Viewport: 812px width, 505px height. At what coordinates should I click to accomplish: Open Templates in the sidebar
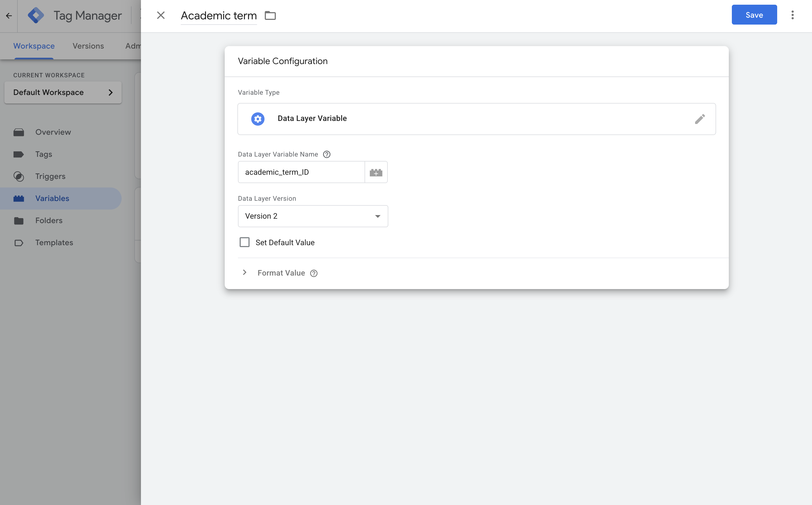(x=61, y=242)
